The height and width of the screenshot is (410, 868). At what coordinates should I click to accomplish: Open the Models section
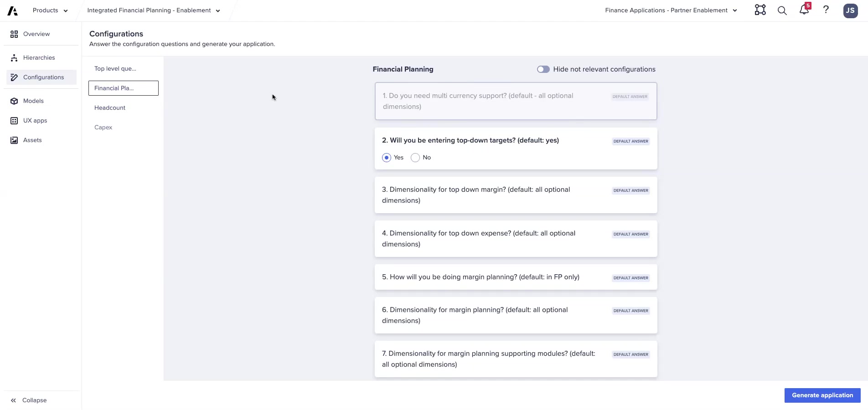(x=33, y=101)
